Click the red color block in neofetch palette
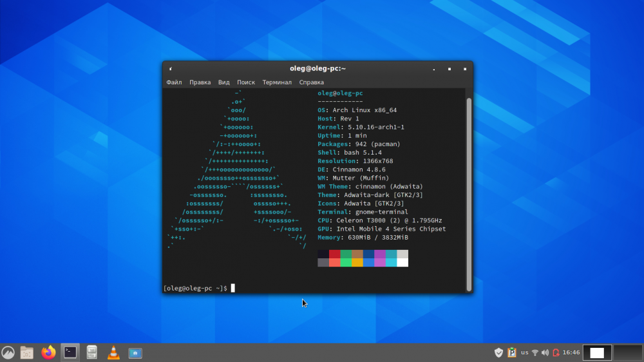This screenshot has width=644, height=362. (x=335, y=254)
